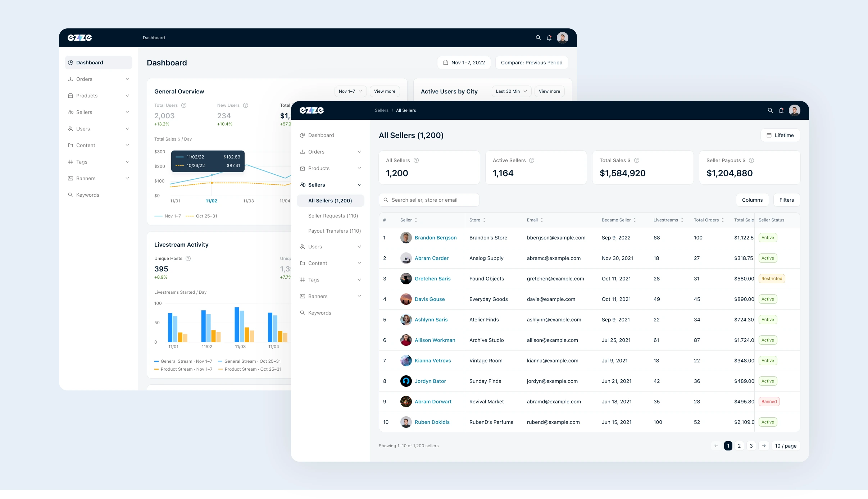
Task: Select Seller Requests (110) submenu item
Action: (333, 216)
